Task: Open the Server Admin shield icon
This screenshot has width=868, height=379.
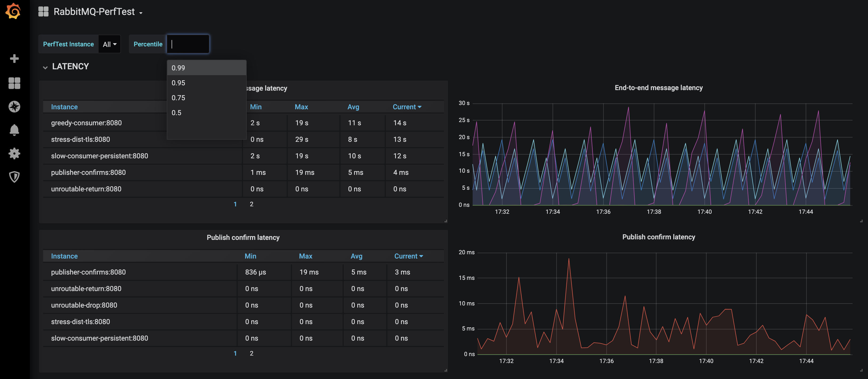Action: click(14, 177)
